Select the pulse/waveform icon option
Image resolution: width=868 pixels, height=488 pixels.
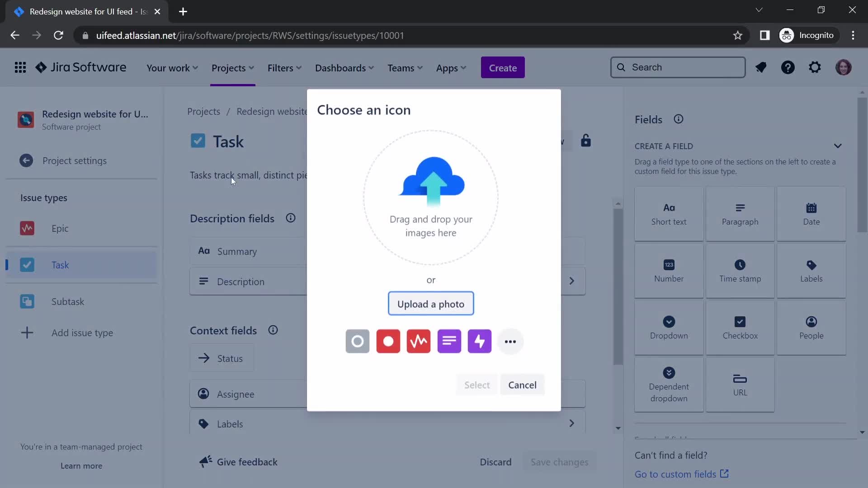(x=419, y=341)
